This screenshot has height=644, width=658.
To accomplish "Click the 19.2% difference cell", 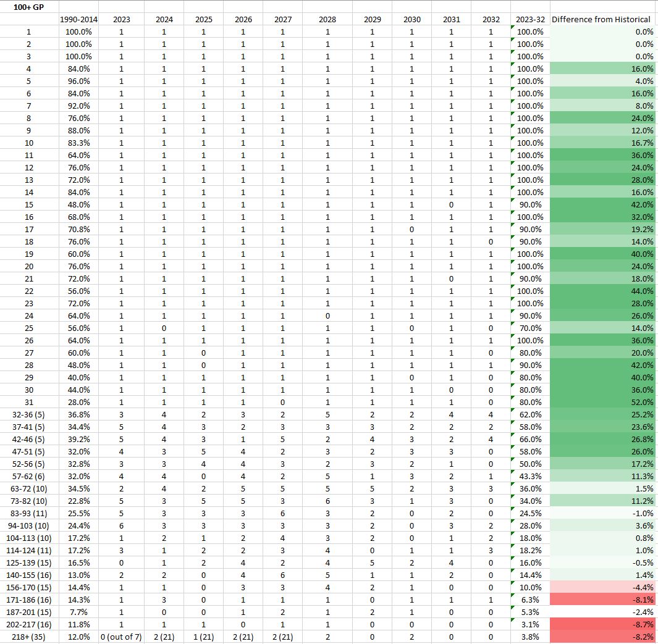I will 603,229.
